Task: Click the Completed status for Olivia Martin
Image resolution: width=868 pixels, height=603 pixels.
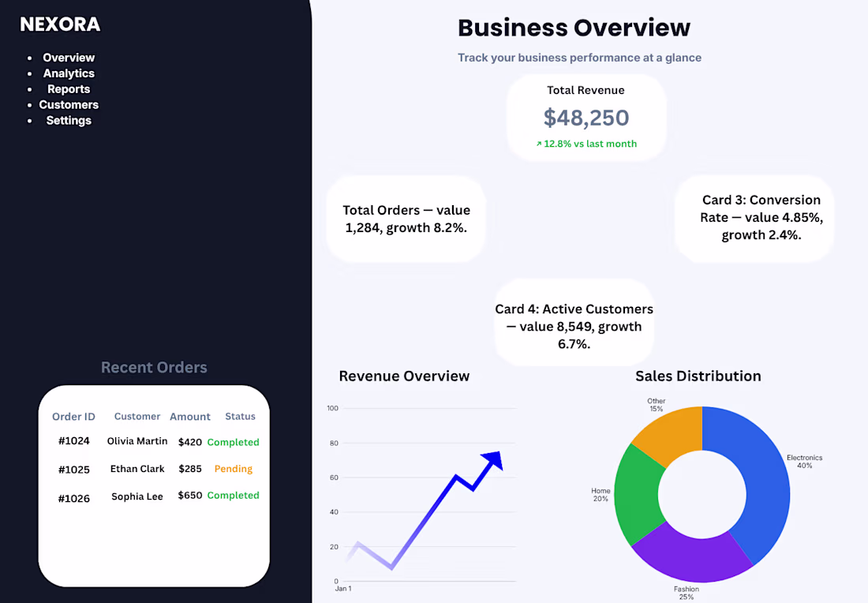Action: pyautogui.click(x=233, y=442)
